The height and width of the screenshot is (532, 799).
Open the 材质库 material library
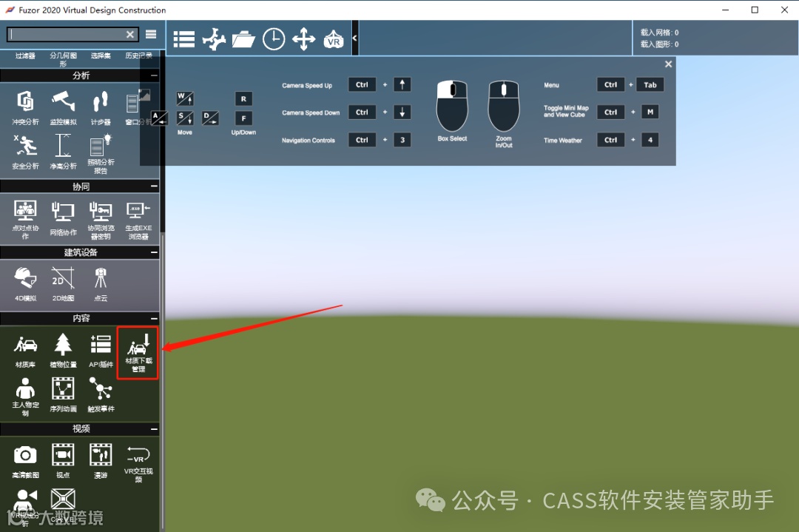coord(25,351)
